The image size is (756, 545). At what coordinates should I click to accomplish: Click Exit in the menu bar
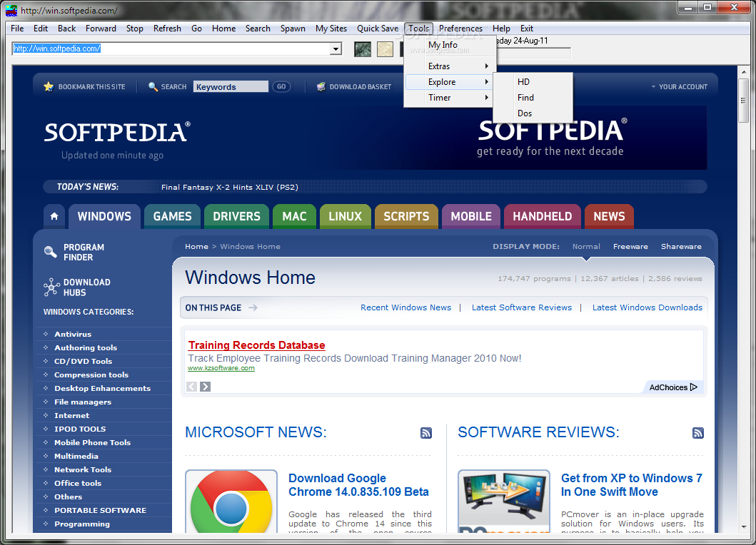tap(527, 29)
